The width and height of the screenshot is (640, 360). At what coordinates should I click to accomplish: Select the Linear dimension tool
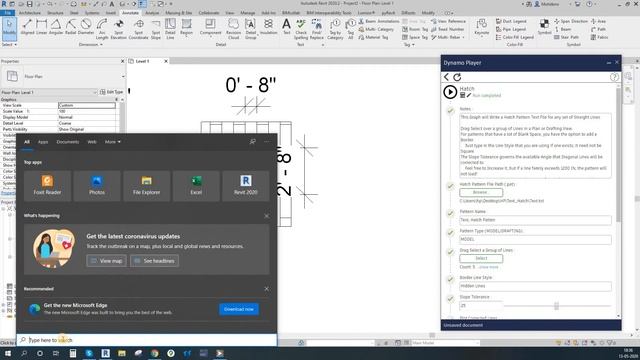[x=42, y=27]
